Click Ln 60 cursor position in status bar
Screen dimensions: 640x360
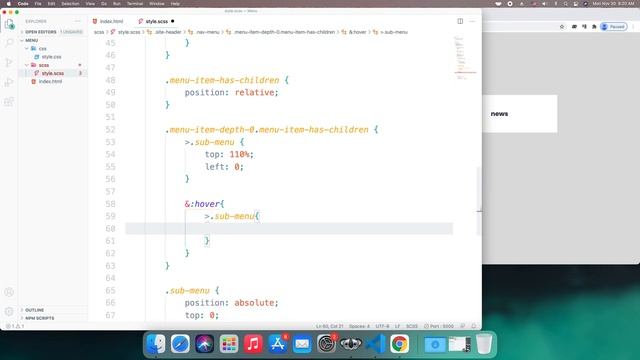pyautogui.click(x=329, y=326)
